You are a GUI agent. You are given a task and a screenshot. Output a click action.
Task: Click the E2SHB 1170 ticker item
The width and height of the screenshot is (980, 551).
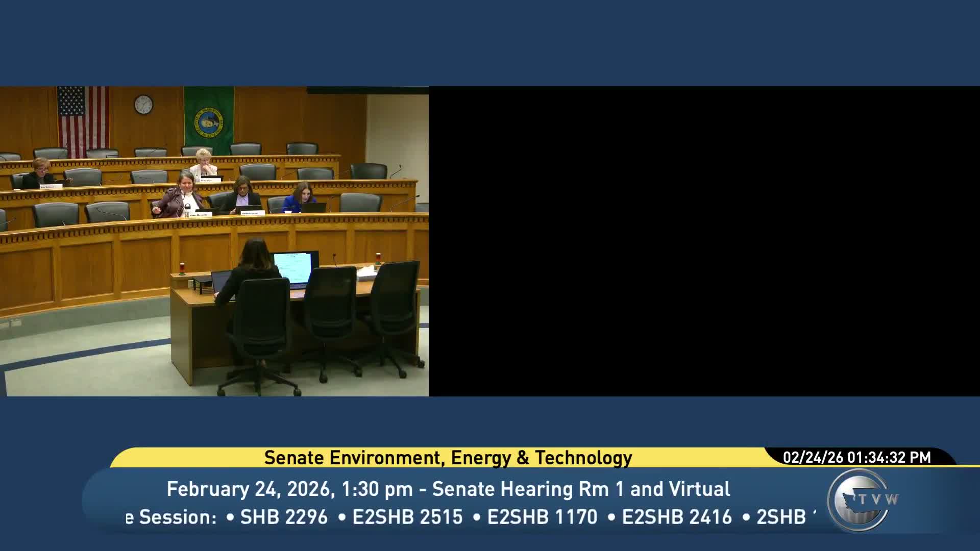542,517
